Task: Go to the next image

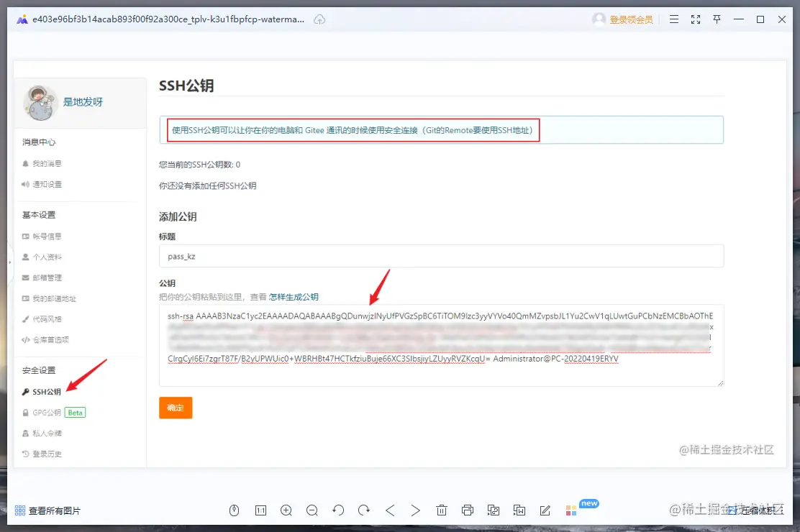Action: (416, 510)
